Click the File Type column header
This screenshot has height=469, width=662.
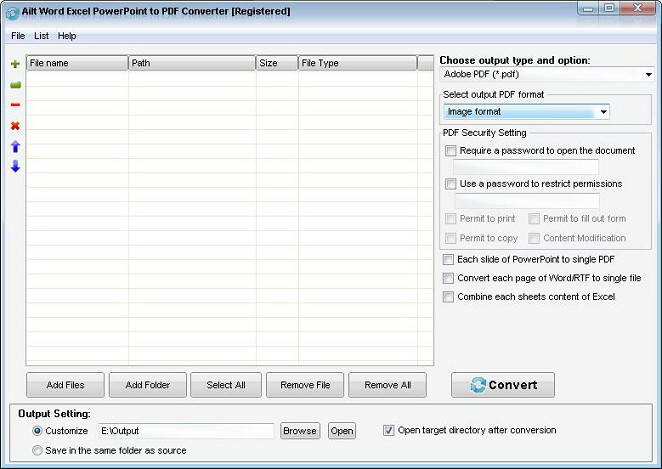[358, 63]
